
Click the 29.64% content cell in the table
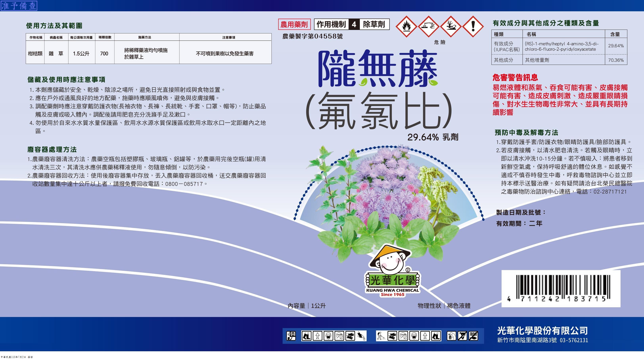coord(616,46)
